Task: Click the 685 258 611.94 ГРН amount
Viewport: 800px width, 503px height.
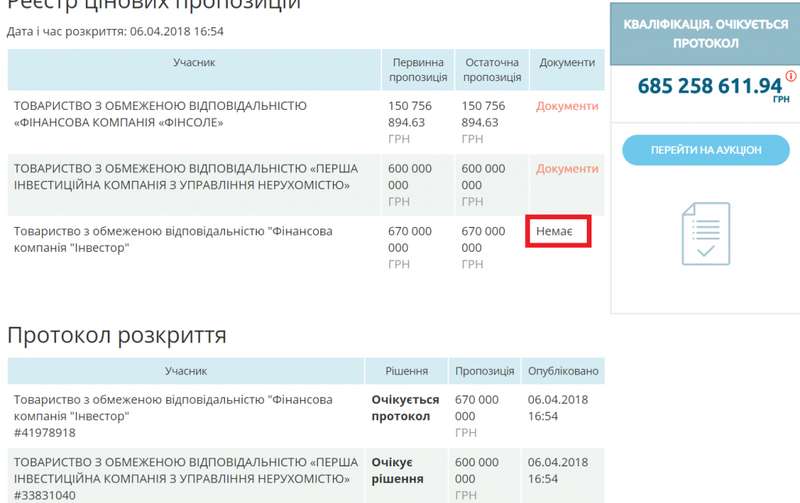Action: pos(710,86)
